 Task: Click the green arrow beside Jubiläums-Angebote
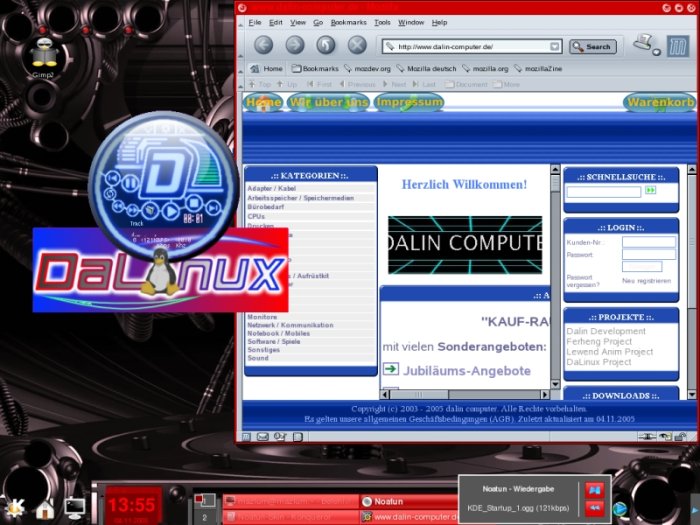tap(391, 369)
